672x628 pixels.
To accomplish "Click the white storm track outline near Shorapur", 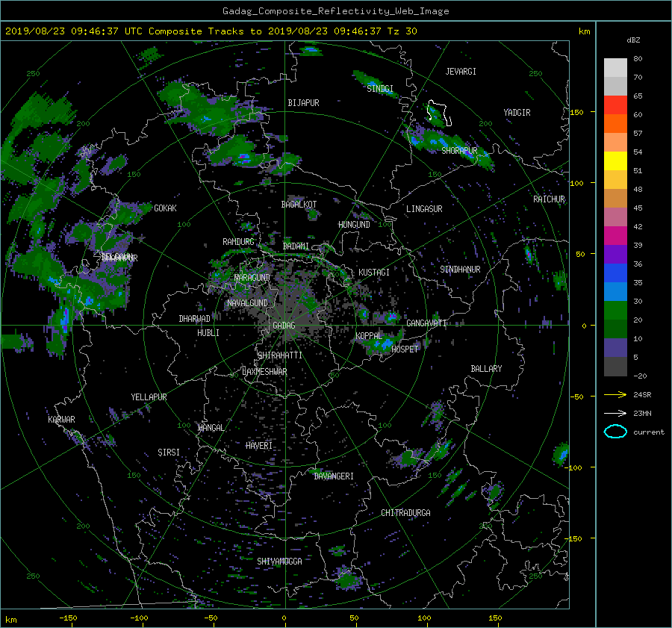I will coord(440,113).
